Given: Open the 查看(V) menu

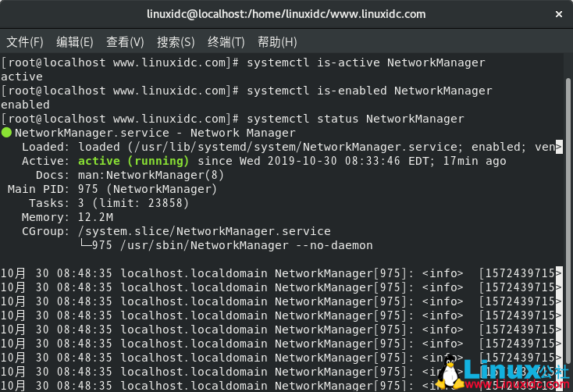Looking at the screenshot, I should (x=125, y=41).
